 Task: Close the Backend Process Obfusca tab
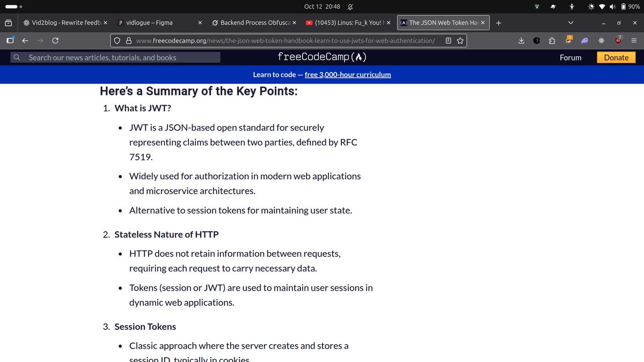pyautogui.click(x=294, y=23)
